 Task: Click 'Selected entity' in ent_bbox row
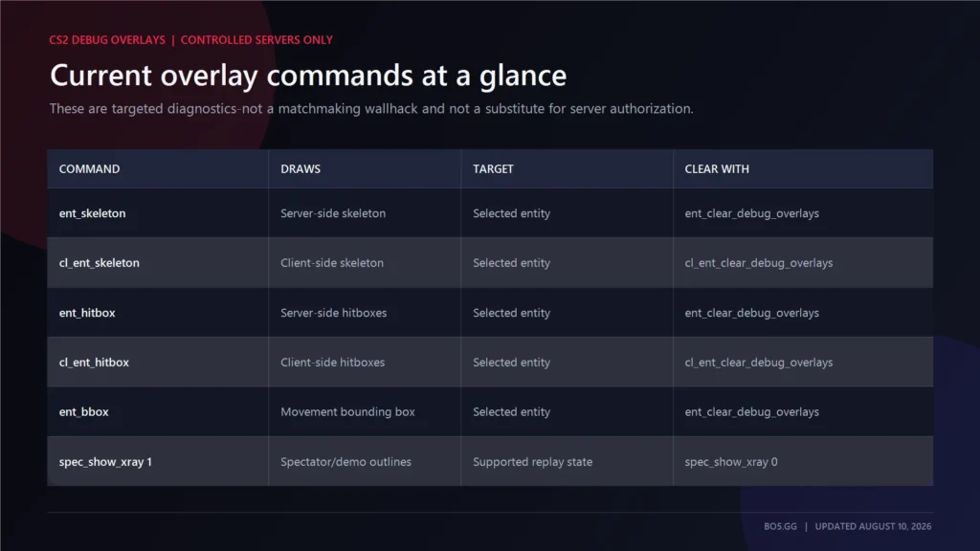512,411
